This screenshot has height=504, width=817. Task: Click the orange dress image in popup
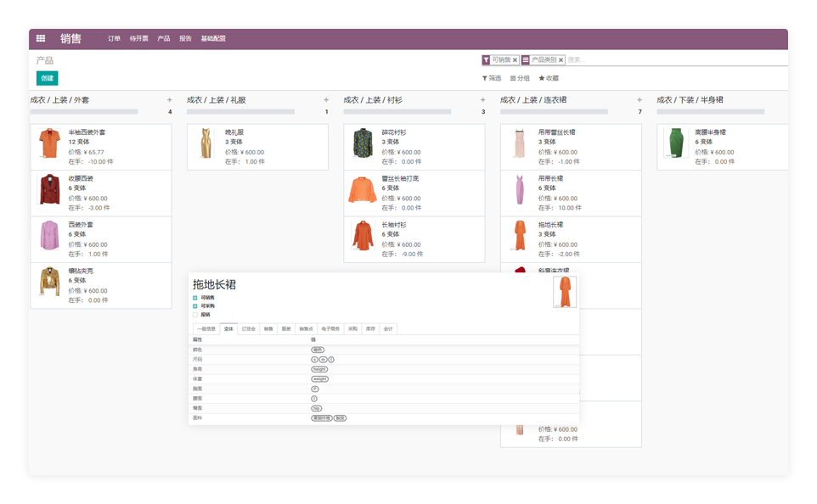point(564,292)
